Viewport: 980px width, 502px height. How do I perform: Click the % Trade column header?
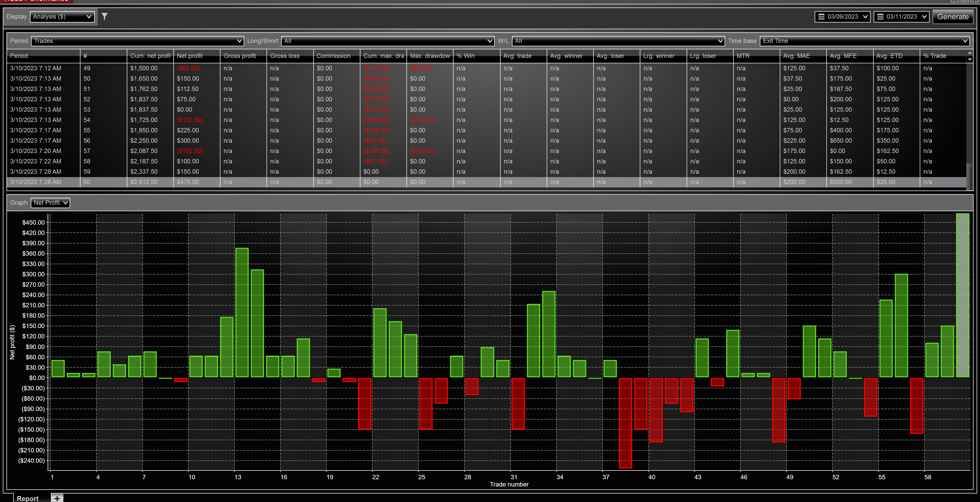tap(943, 56)
